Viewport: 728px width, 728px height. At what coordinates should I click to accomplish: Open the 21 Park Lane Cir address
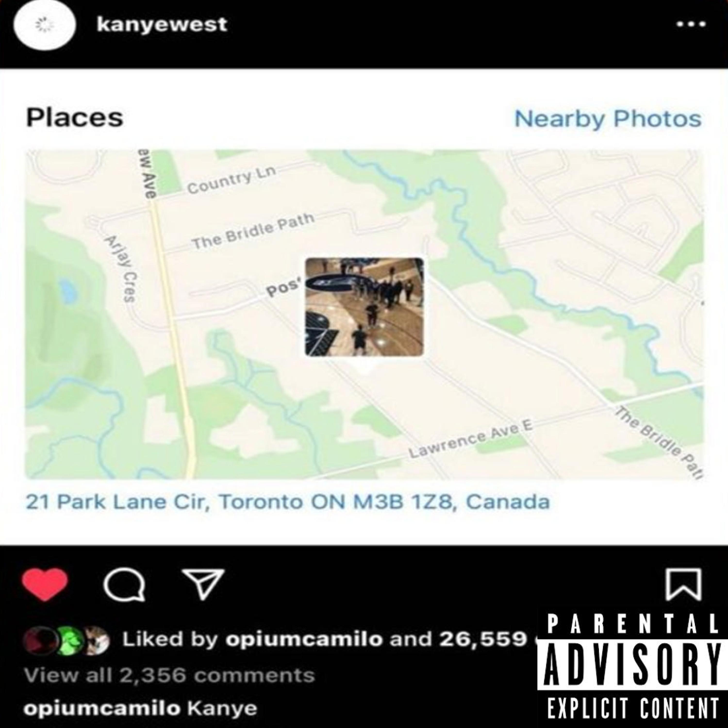288,502
